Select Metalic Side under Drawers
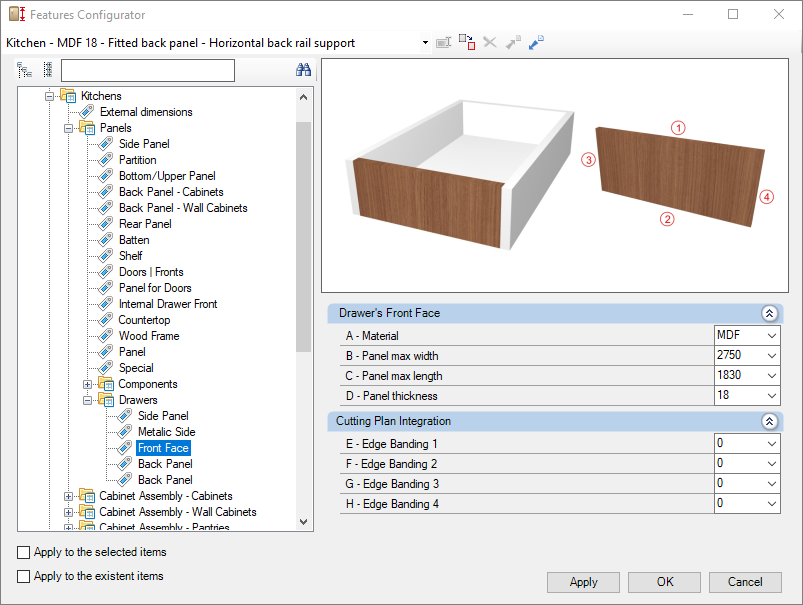 166,432
